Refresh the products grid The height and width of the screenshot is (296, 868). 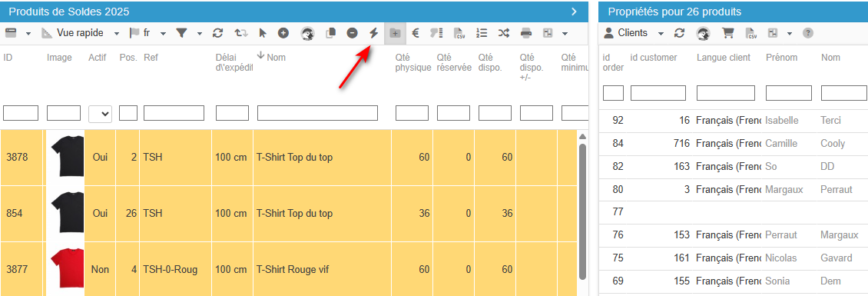click(218, 33)
